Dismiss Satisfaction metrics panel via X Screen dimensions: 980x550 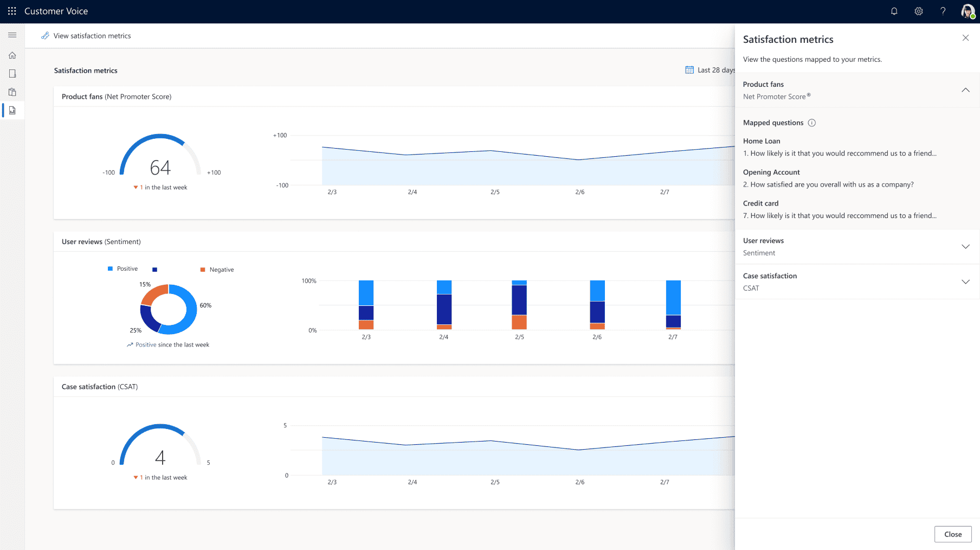coord(965,37)
